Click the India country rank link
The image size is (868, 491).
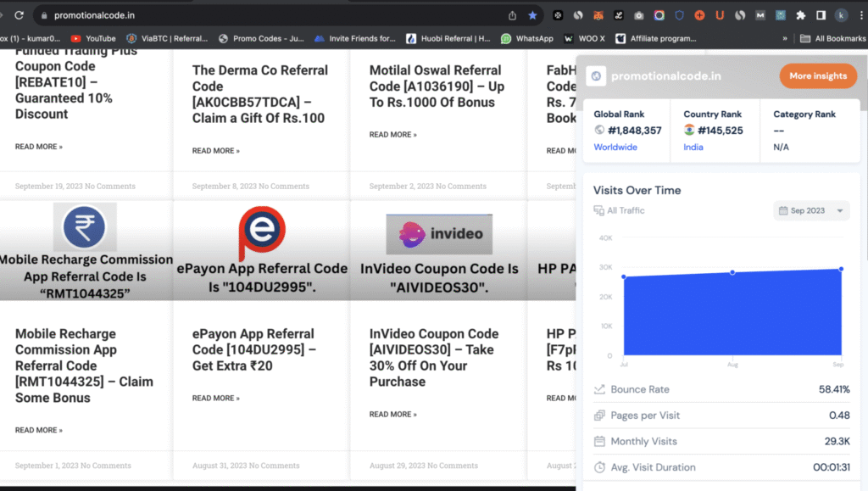(x=695, y=148)
